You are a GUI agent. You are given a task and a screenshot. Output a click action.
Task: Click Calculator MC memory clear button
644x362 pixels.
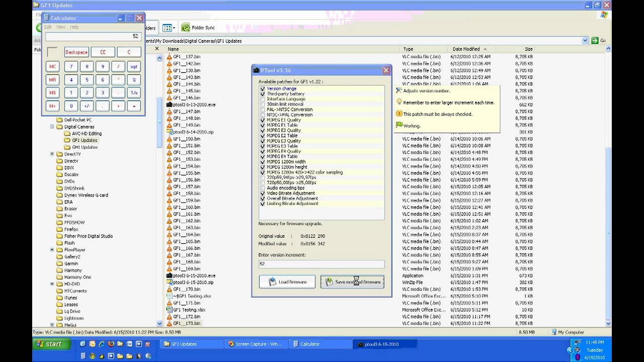tap(52, 66)
